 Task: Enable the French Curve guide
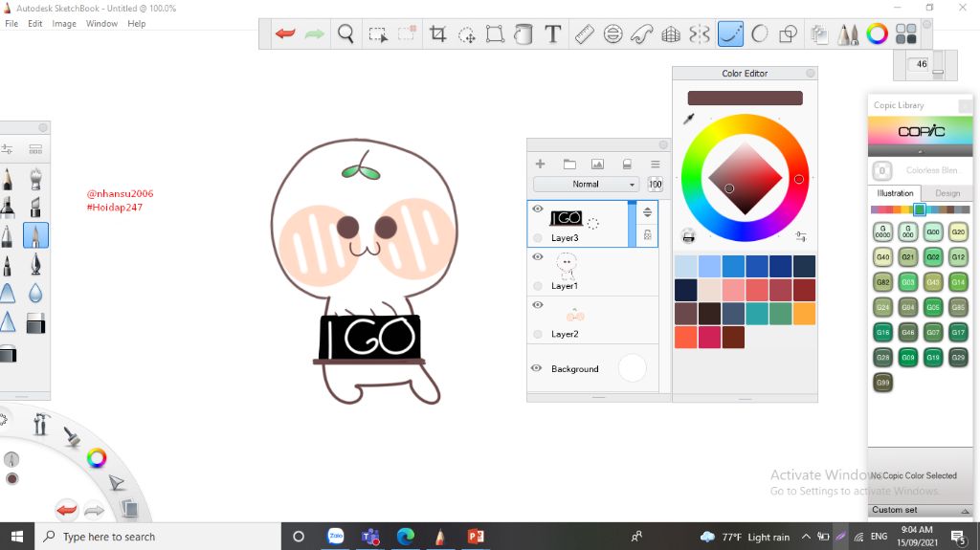[642, 33]
